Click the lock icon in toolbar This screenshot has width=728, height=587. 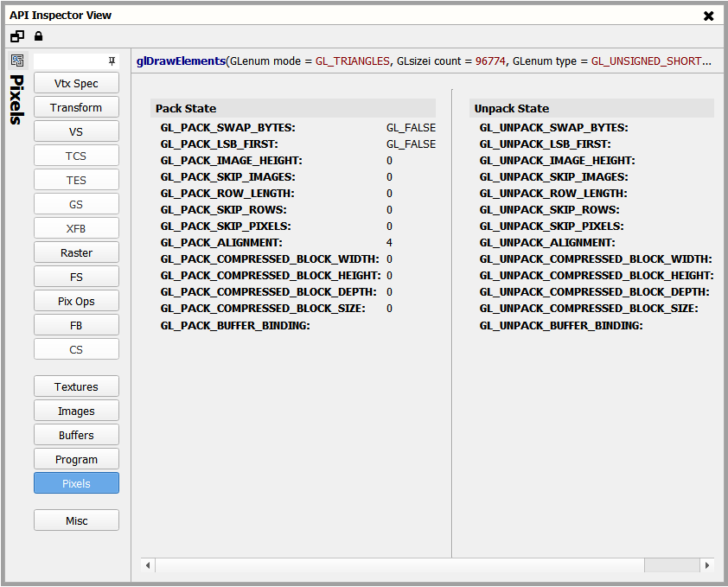39,36
